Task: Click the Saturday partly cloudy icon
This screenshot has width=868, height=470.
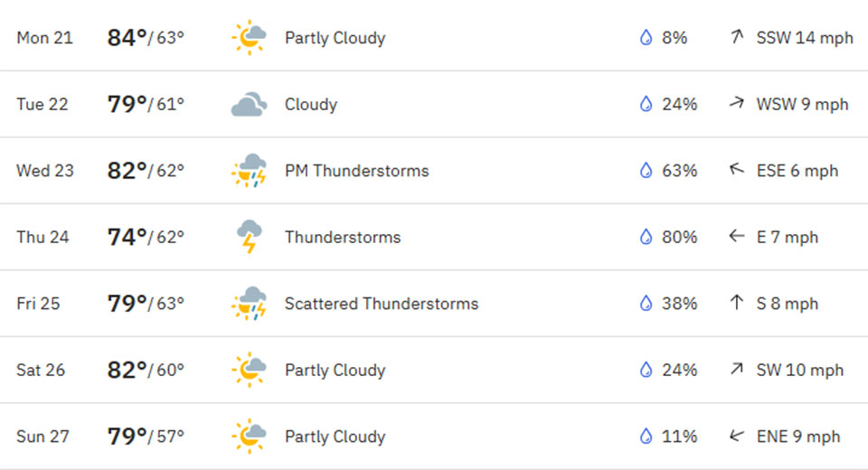Action: click(x=249, y=370)
